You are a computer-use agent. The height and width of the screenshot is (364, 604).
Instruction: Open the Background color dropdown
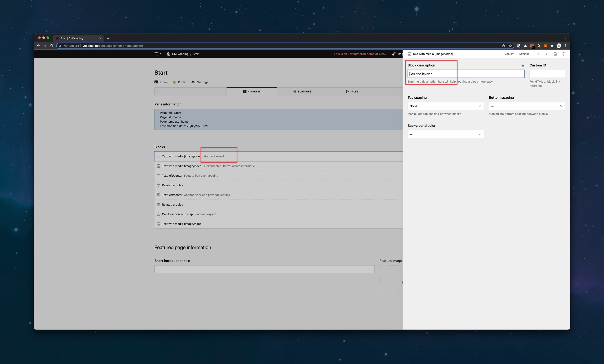click(445, 134)
